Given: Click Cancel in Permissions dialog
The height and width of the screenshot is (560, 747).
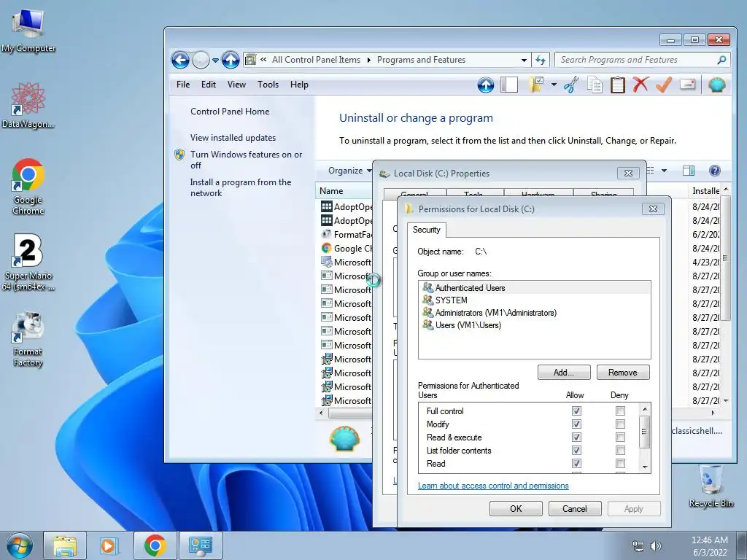Looking at the screenshot, I should pyautogui.click(x=575, y=508).
